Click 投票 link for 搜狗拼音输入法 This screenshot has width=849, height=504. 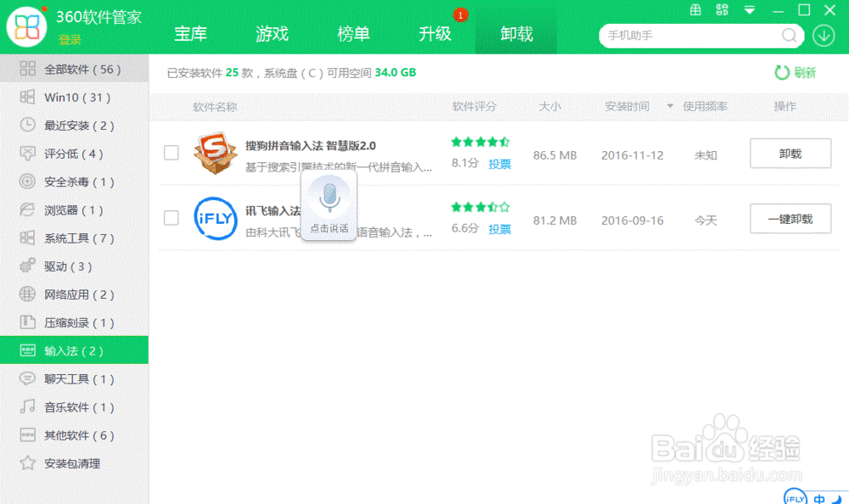(x=499, y=164)
